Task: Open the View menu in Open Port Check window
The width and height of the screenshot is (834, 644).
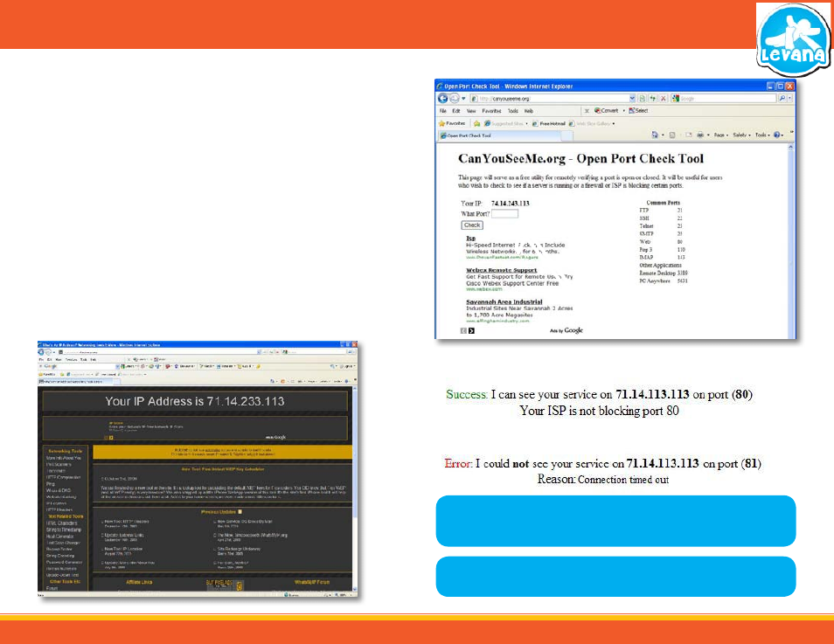Action: click(x=470, y=111)
